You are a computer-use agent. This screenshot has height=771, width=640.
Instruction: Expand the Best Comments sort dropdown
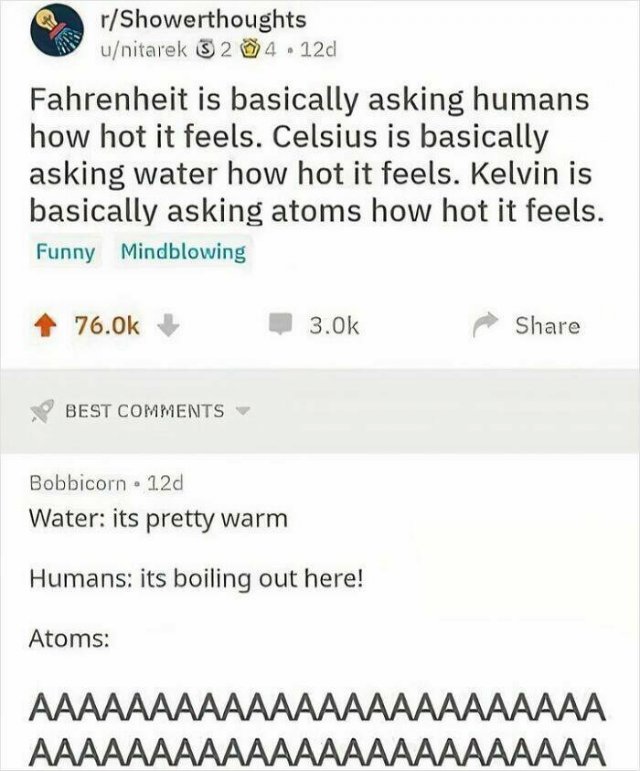pos(242,411)
